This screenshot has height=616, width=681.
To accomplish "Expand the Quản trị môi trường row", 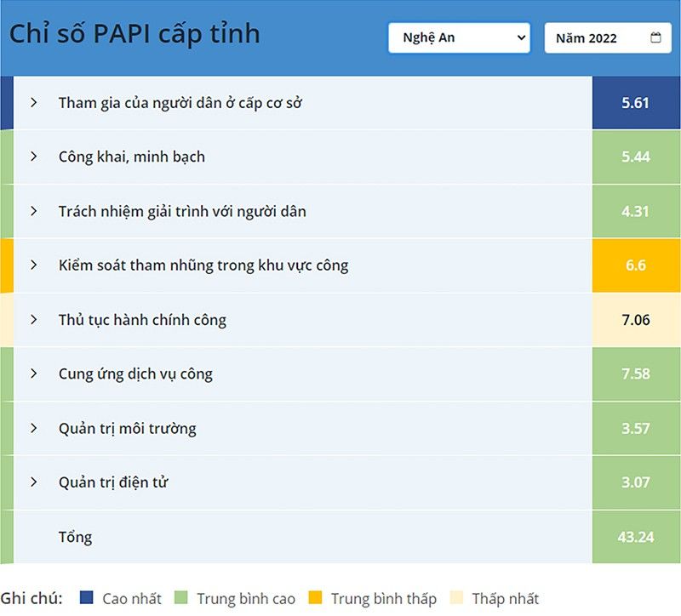I will coord(34,428).
